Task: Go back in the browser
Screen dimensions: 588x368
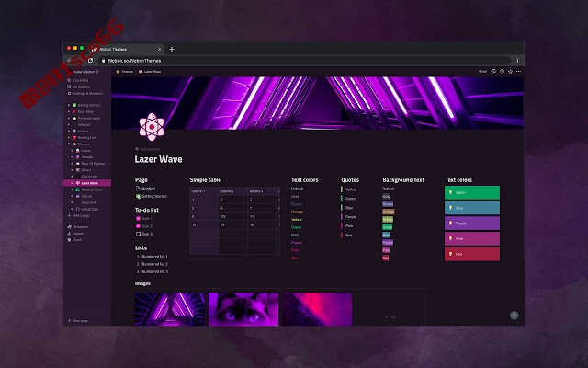Action: [70, 60]
